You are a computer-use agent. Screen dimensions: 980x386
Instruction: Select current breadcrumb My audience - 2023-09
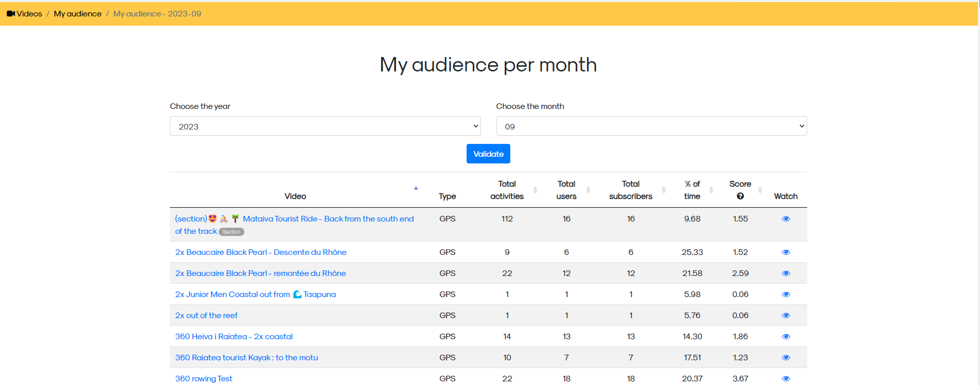[157, 14]
